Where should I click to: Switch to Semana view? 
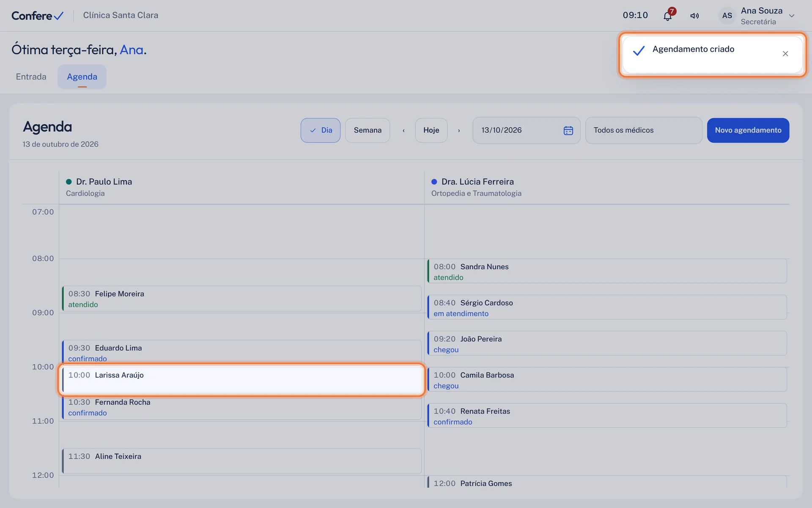coord(368,130)
